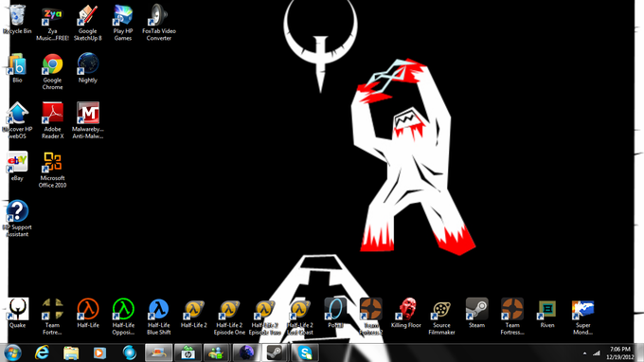Select the Quake desktop icon
This screenshot has width=644, height=362.
point(17,313)
